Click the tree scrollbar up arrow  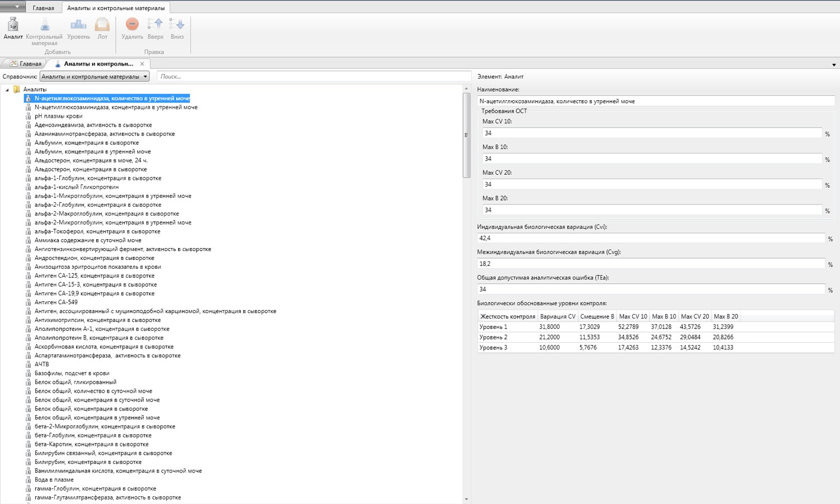466,89
